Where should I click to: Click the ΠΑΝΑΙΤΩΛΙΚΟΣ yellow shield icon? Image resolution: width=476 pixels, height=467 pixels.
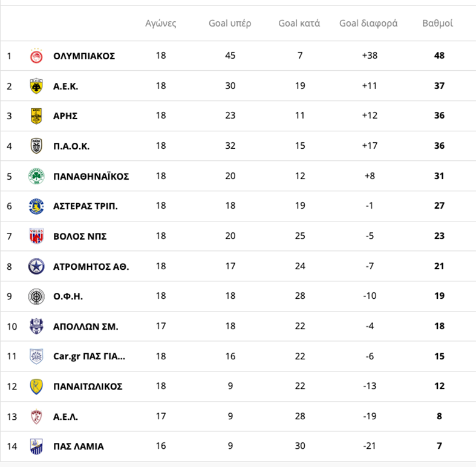point(37,386)
